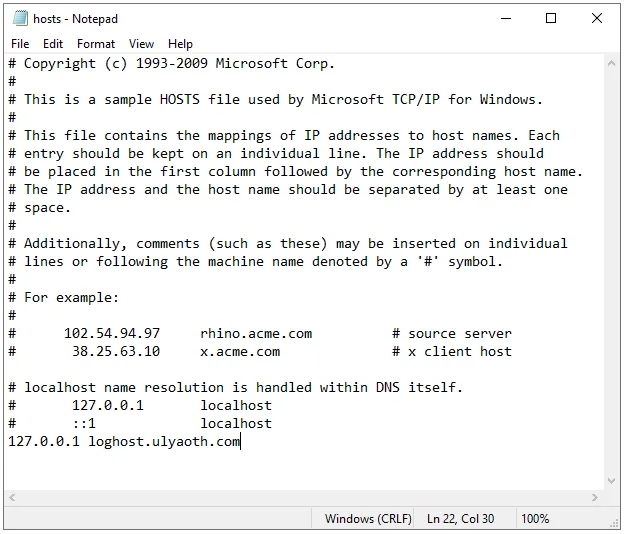Screen dimensions: 625x534
Task: Click the horizontal scrollbar left arrow
Action: click(13, 498)
